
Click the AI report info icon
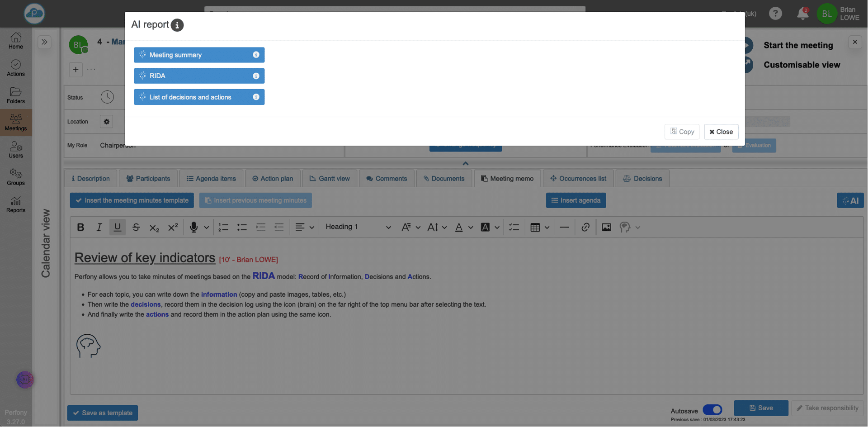coord(177,25)
